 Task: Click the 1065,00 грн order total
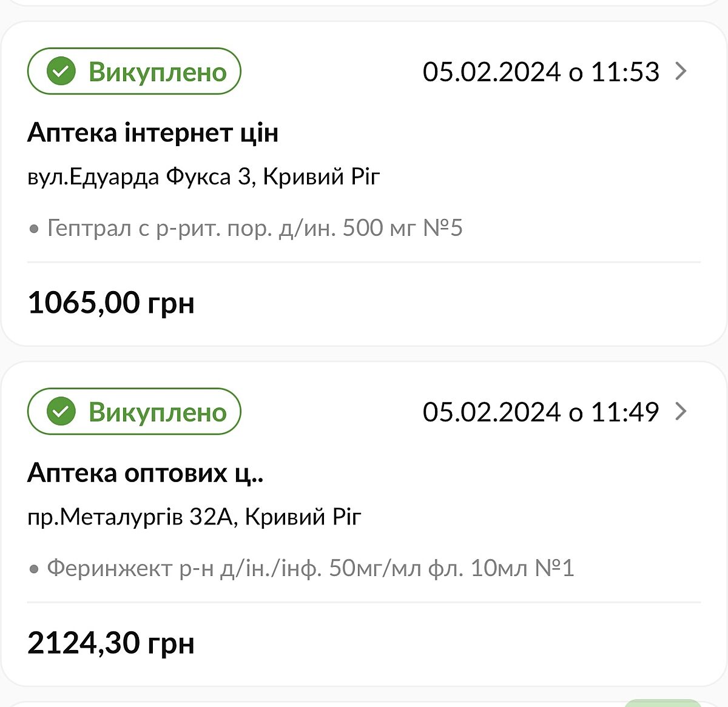coord(111,303)
